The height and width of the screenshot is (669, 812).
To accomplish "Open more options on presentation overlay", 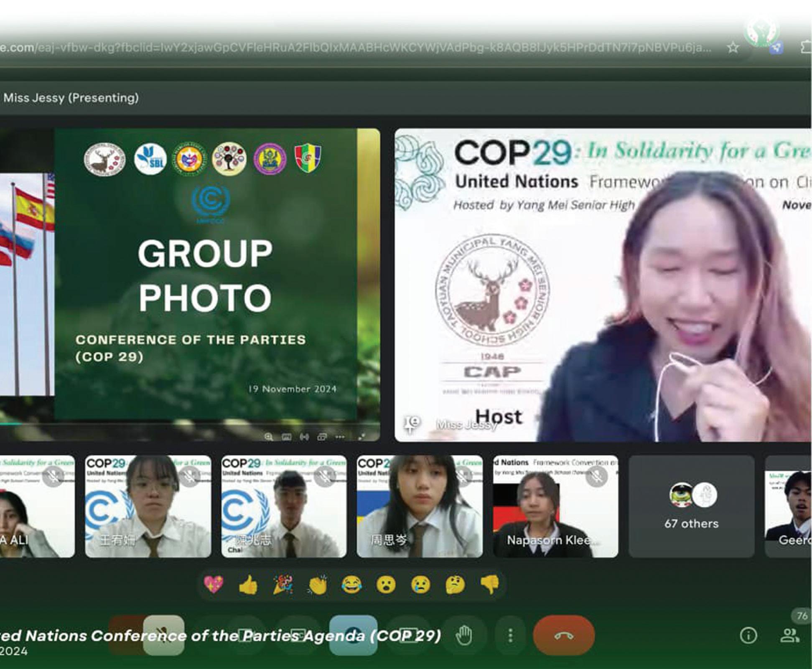I will click(x=340, y=437).
